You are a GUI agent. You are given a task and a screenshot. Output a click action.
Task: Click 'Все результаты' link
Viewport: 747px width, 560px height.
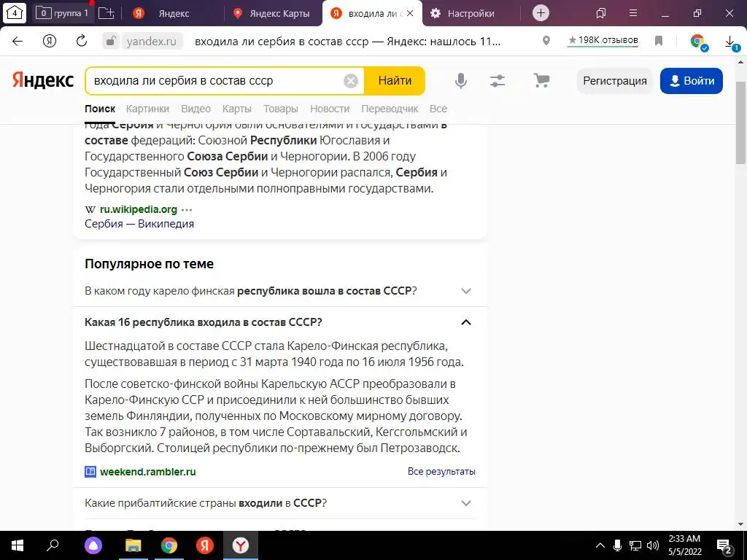(441, 472)
